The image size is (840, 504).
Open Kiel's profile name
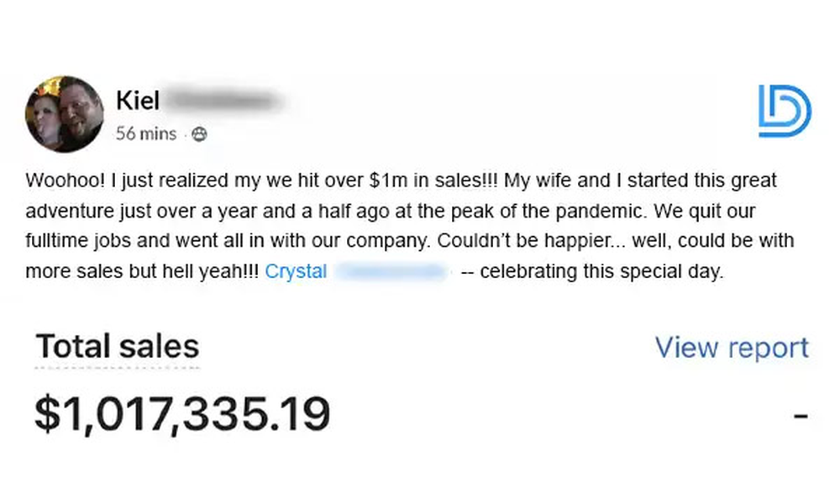point(139,100)
